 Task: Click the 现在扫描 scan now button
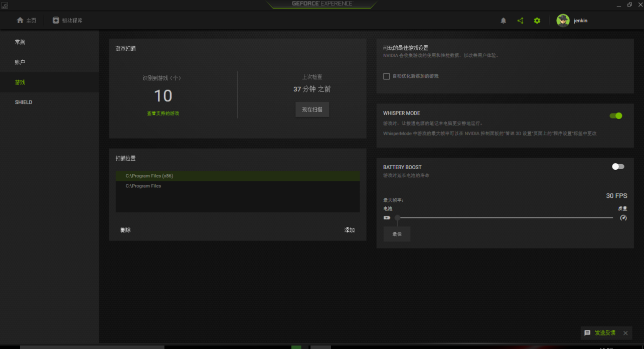[x=312, y=109]
